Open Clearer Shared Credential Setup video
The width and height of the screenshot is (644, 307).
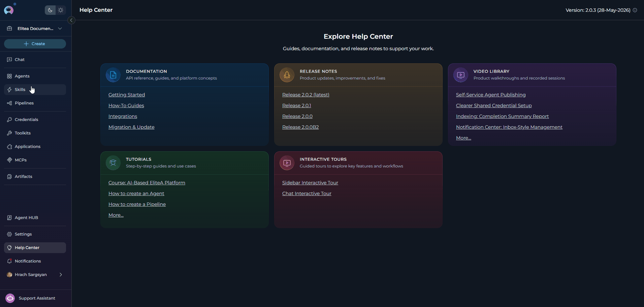click(494, 106)
